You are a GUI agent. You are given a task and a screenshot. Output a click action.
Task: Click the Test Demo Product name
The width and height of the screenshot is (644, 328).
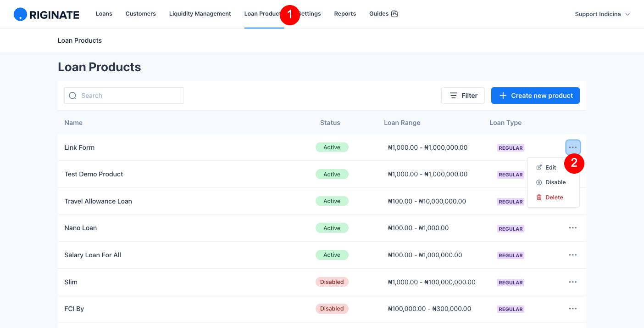tap(94, 174)
